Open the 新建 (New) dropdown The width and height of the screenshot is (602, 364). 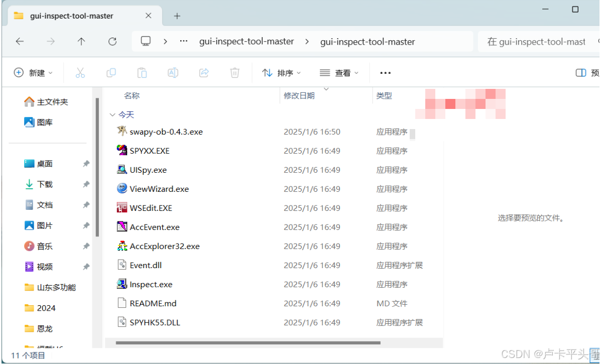[x=34, y=73]
